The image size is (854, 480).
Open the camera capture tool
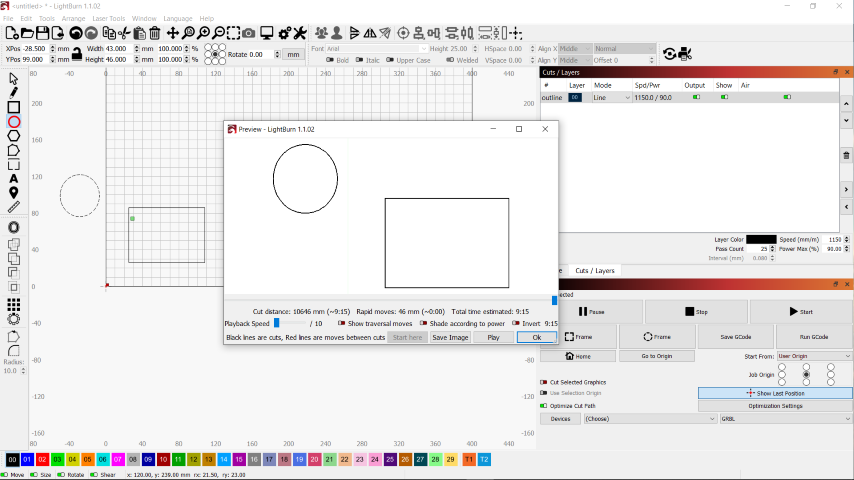250,34
